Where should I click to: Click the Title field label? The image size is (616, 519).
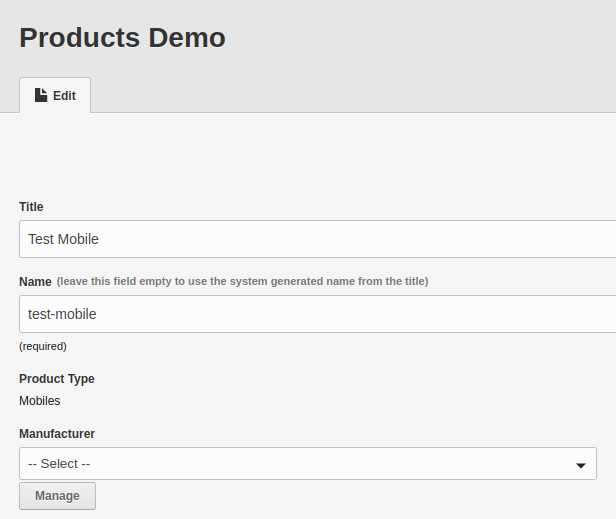(31, 207)
